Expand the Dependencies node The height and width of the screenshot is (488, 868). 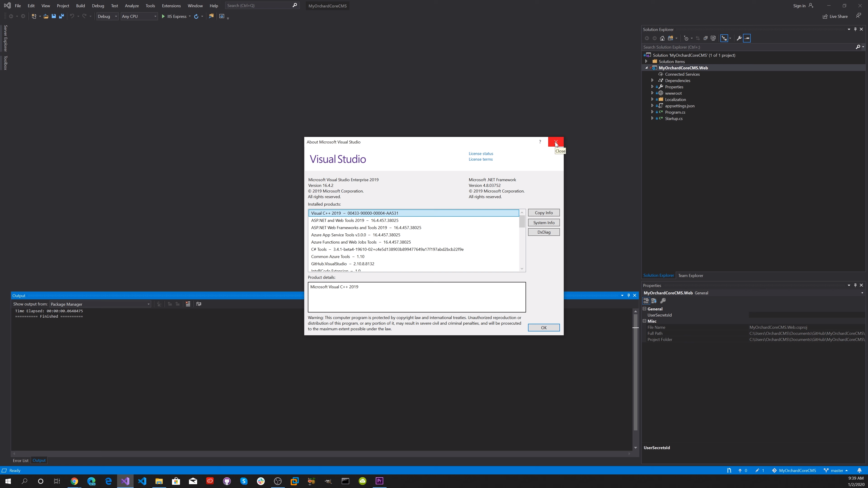pos(652,80)
